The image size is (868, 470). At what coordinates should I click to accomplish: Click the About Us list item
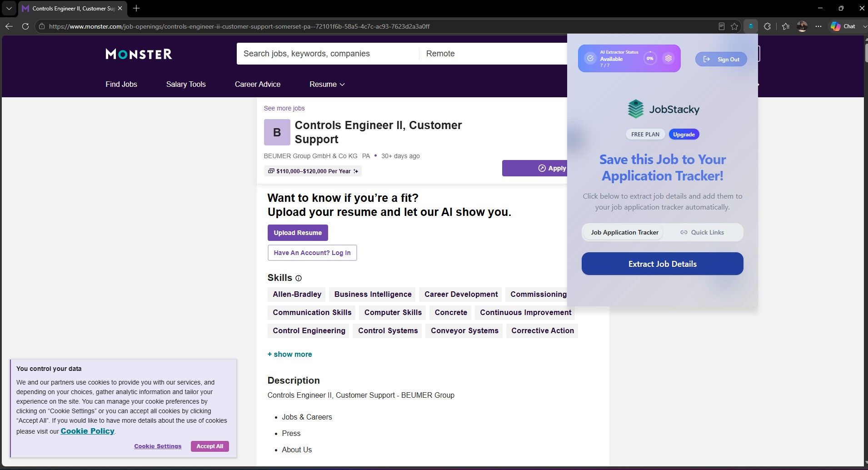click(297, 450)
